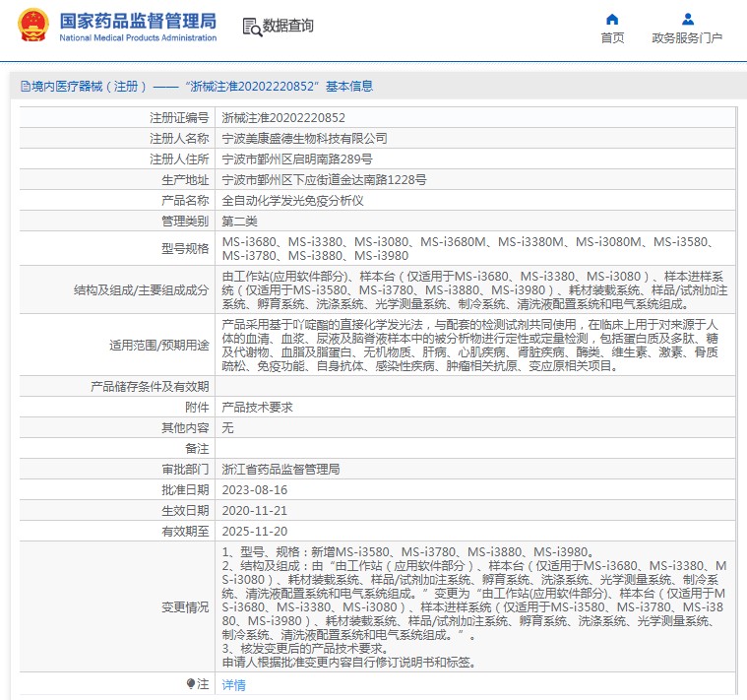The image size is (747, 700).
Task: Click the national emblem logo
Action: click(32, 25)
